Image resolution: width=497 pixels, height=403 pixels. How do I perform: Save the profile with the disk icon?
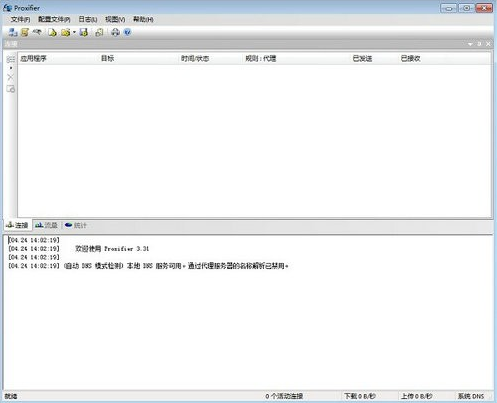point(84,32)
